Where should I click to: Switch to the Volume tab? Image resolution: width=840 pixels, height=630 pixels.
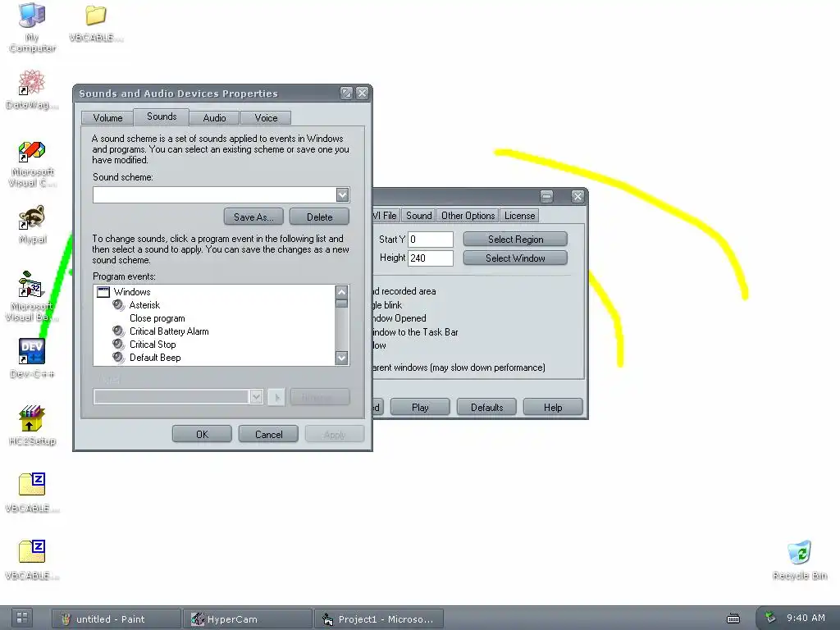click(x=107, y=118)
